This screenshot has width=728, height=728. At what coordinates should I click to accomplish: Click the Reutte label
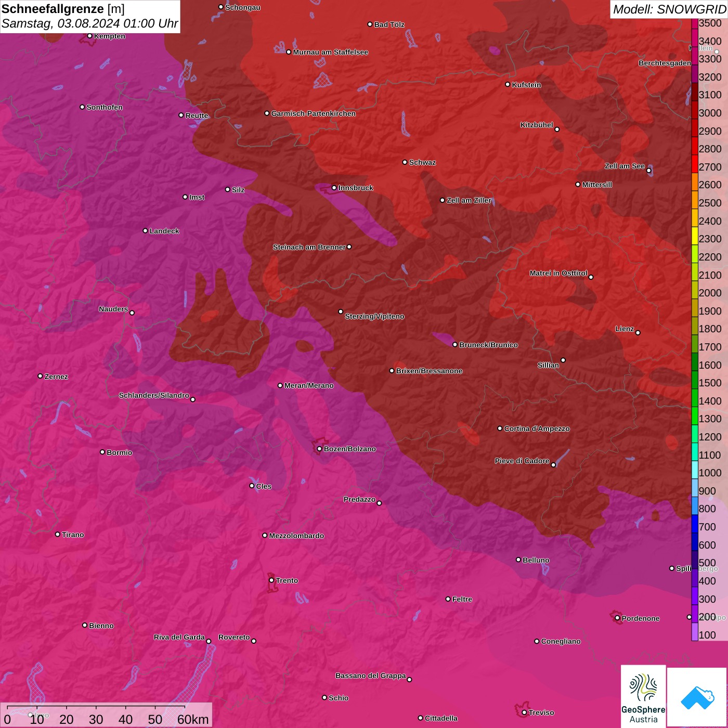[197, 115]
